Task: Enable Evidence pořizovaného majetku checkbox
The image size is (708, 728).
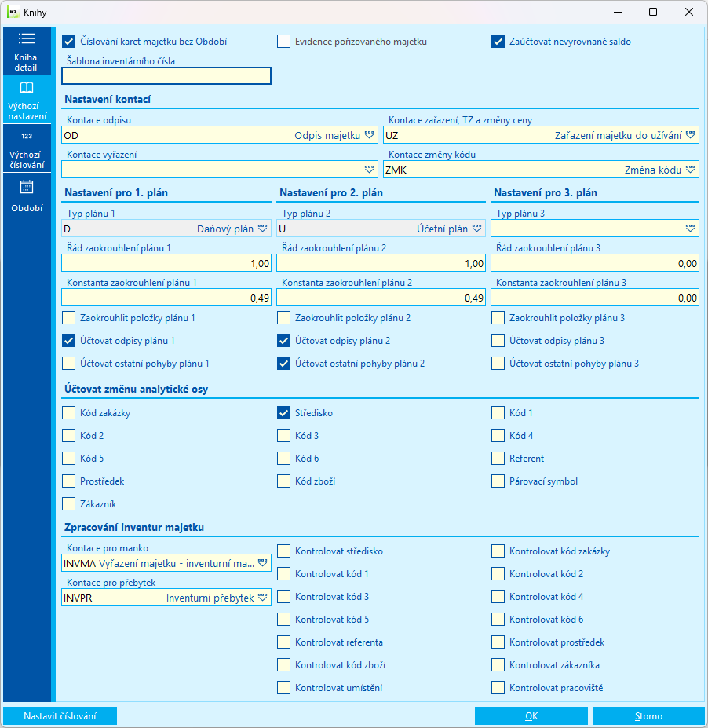Action: tap(283, 42)
